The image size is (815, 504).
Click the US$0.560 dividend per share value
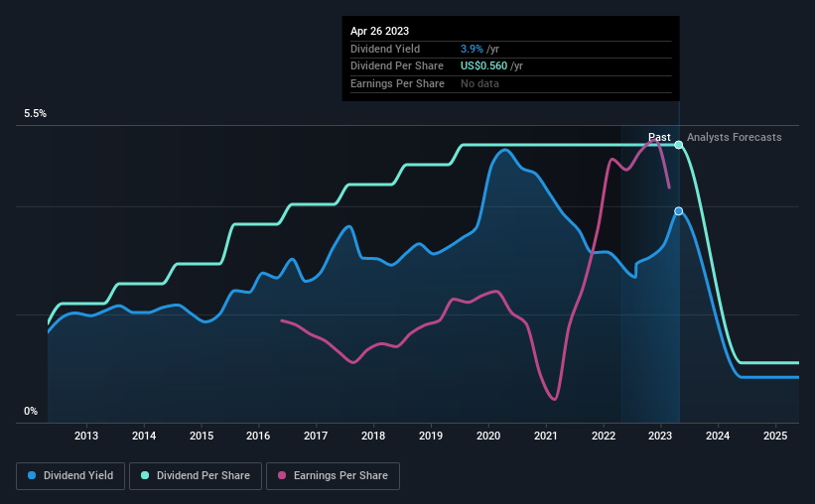pos(483,66)
